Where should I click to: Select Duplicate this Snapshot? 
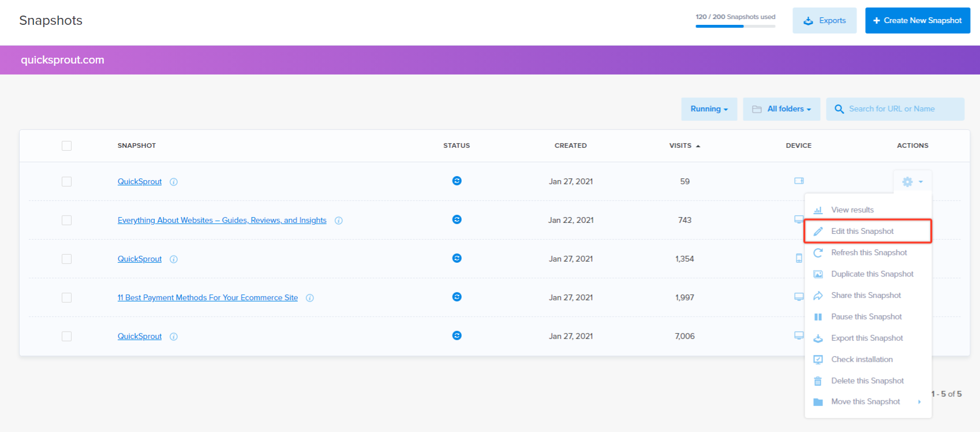tap(868, 274)
